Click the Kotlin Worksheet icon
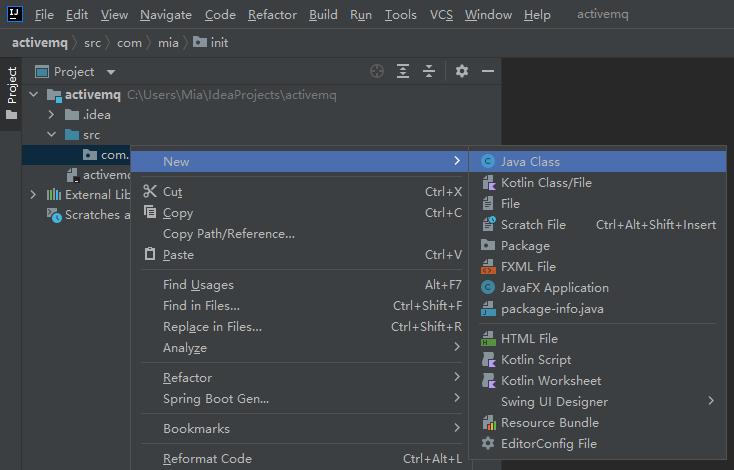The height and width of the screenshot is (470, 734). 488,381
